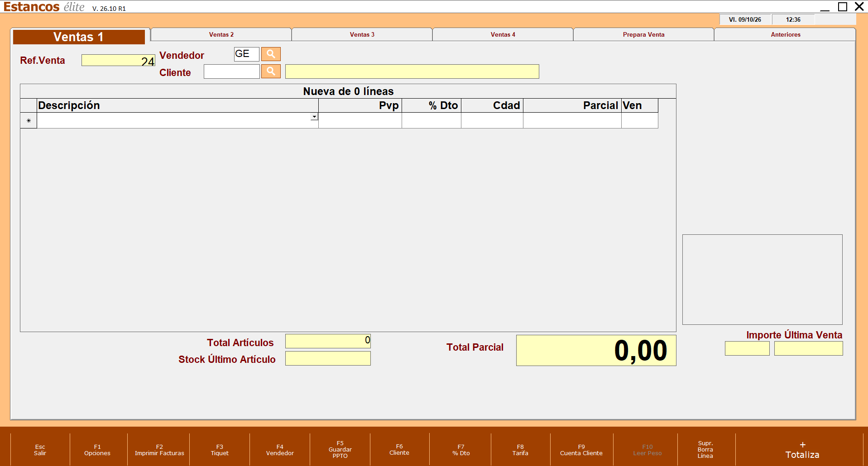Open F1 Opciones
Image resolution: width=868 pixels, height=466 pixels.
tap(97, 450)
